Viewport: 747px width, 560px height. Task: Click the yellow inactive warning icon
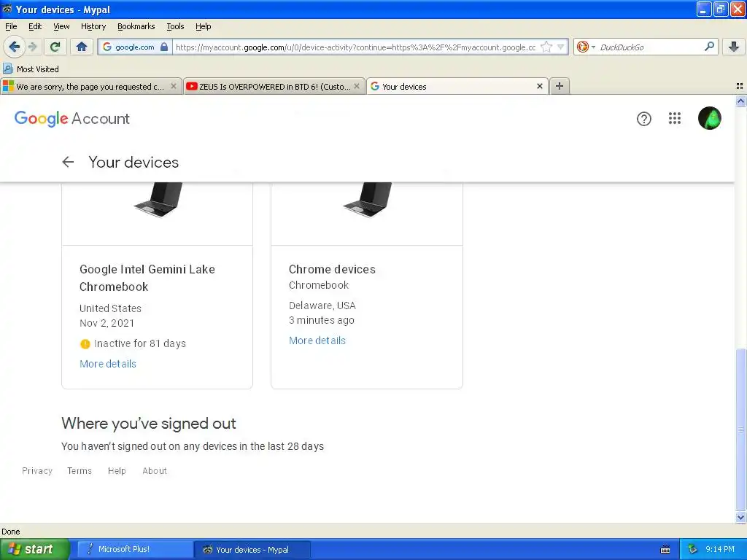85,344
